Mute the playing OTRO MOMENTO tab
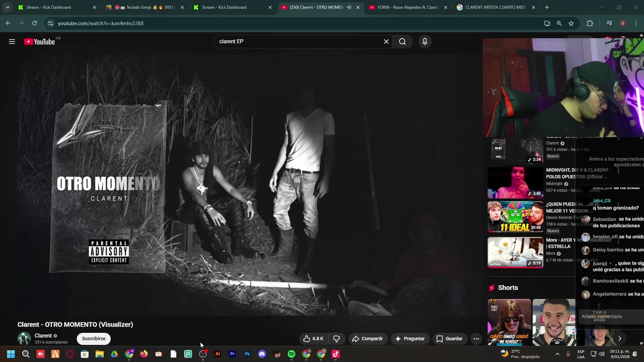The height and width of the screenshot is (362, 644). pyautogui.click(x=349, y=8)
